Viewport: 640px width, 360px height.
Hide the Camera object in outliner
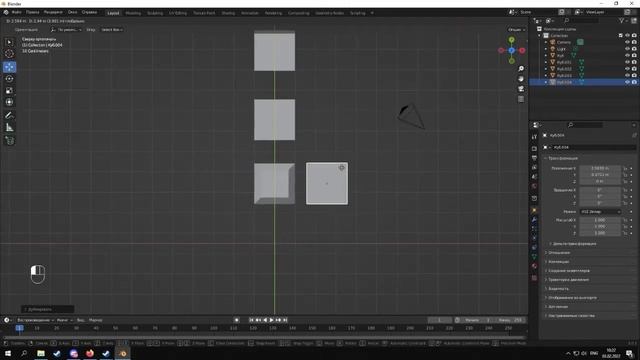pos(627,42)
